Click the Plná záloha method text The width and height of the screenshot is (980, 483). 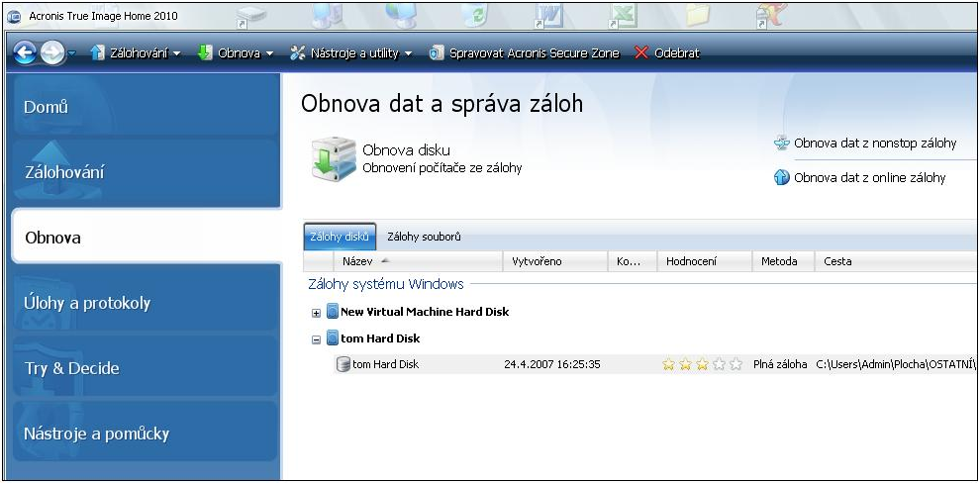tap(780, 364)
